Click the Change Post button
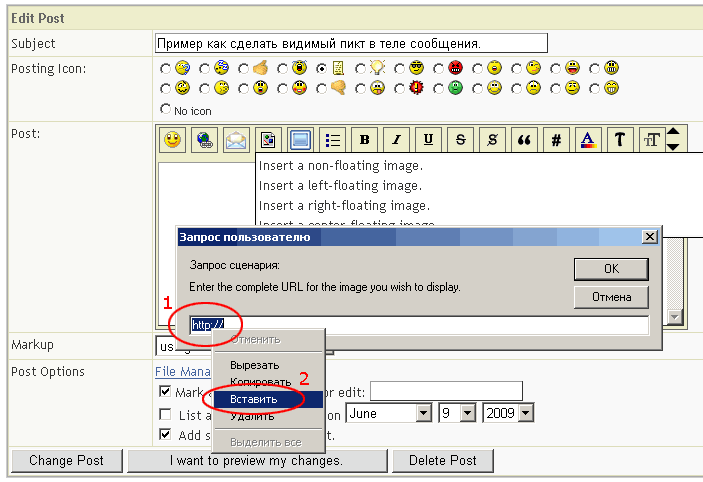Viewport: 703px width, 482px height. 67,460
